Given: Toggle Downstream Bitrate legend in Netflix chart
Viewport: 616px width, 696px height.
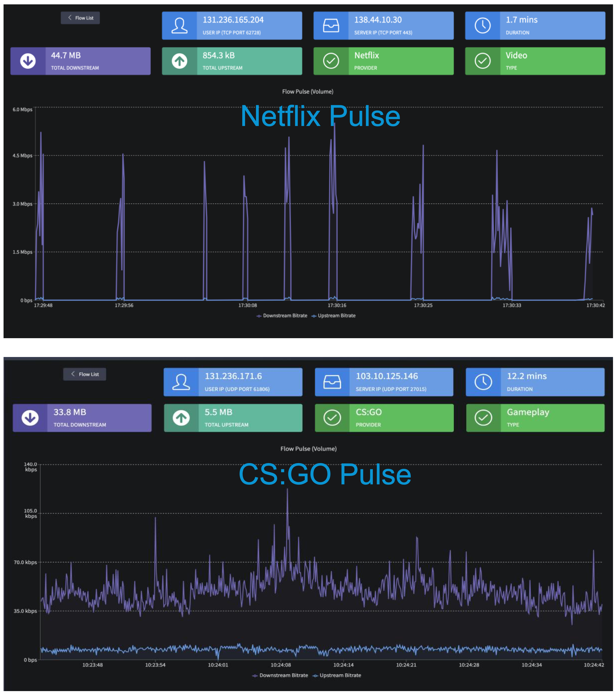Looking at the screenshot, I should pyautogui.click(x=282, y=316).
